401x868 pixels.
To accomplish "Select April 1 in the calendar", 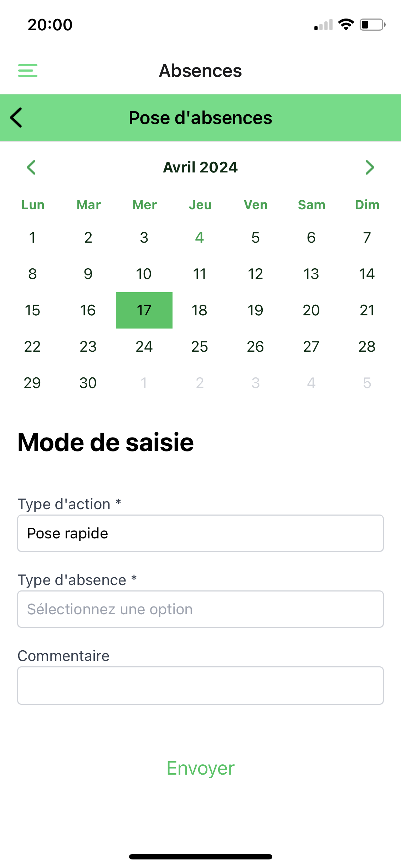I will coord(32,238).
